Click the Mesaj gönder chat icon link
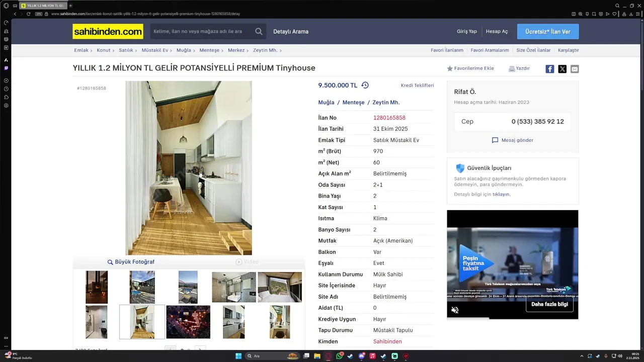This screenshot has width=644, height=362. (x=512, y=140)
